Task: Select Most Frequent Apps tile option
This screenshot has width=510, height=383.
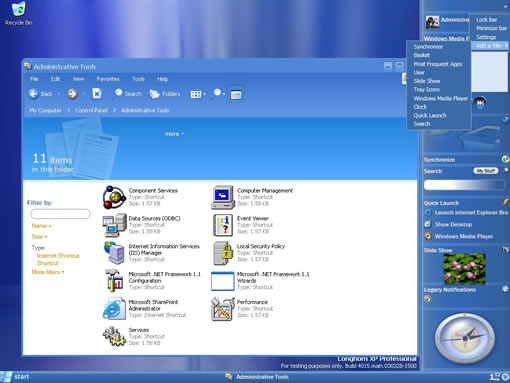Action: [439, 64]
